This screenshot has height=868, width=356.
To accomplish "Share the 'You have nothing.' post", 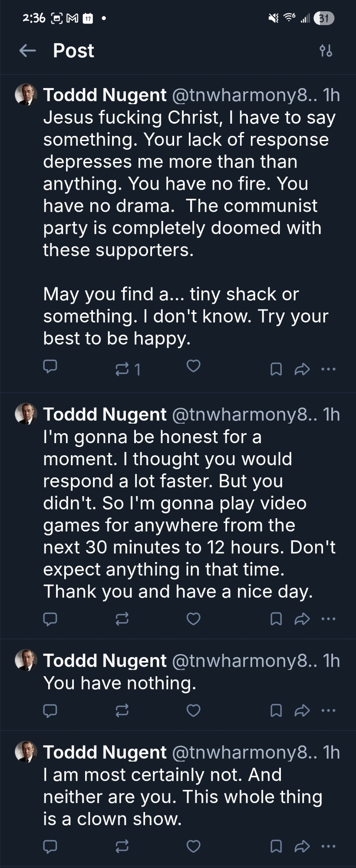I will click(x=302, y=710).
